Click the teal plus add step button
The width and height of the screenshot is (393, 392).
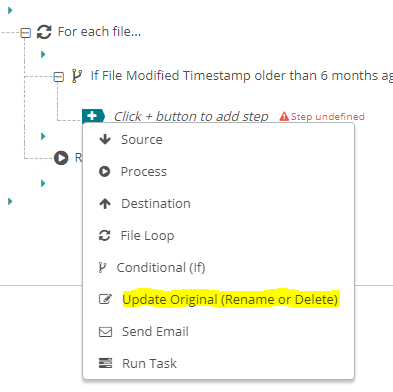(93, 116)
